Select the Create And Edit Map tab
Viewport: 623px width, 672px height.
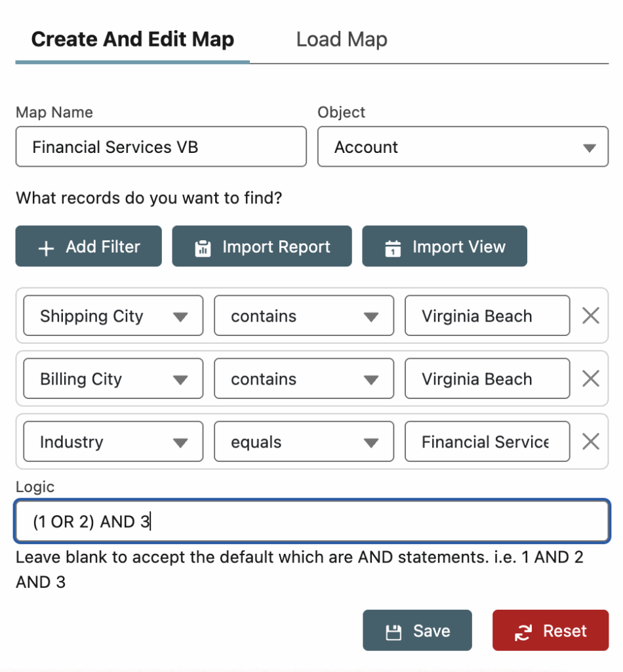coord(132,39)
